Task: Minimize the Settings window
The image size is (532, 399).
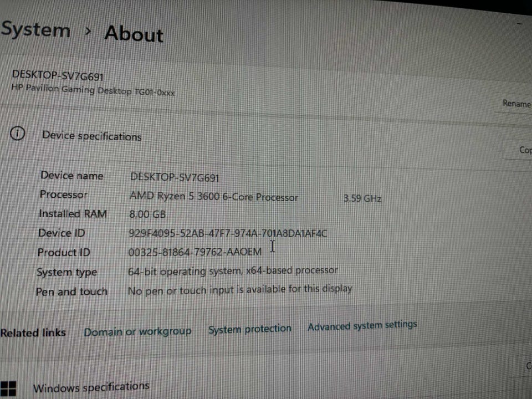Action: pos(519,24)
